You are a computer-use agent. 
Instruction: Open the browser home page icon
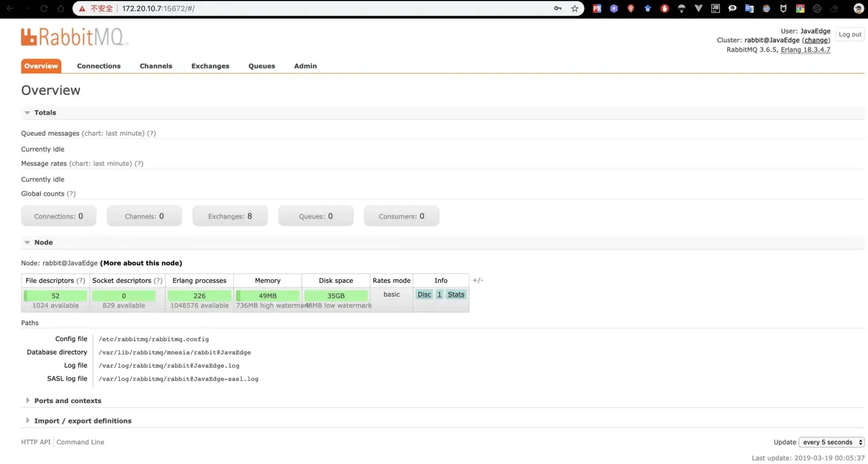pyautogui.click(x=61, y=9)
